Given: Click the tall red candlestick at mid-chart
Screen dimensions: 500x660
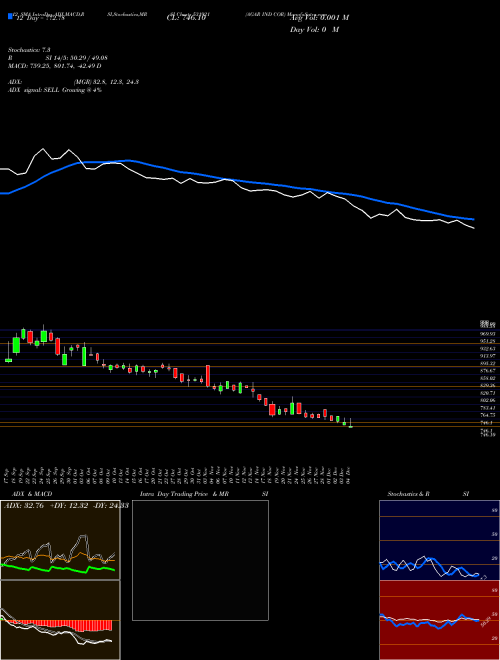Looking at the screenshot, I should point(207,375).
